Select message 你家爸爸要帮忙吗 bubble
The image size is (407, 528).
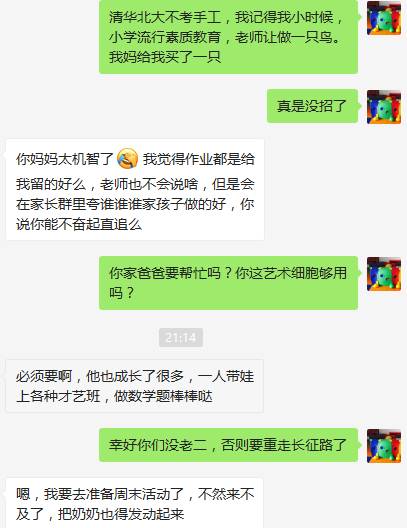[x=228, y=283]
